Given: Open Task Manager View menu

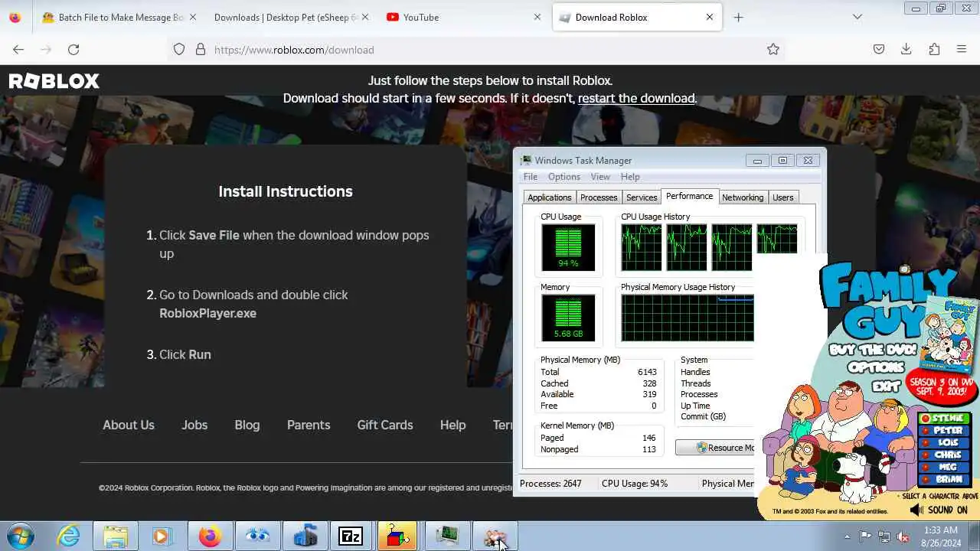Looking at the screenshot, I should coord(600,177).
